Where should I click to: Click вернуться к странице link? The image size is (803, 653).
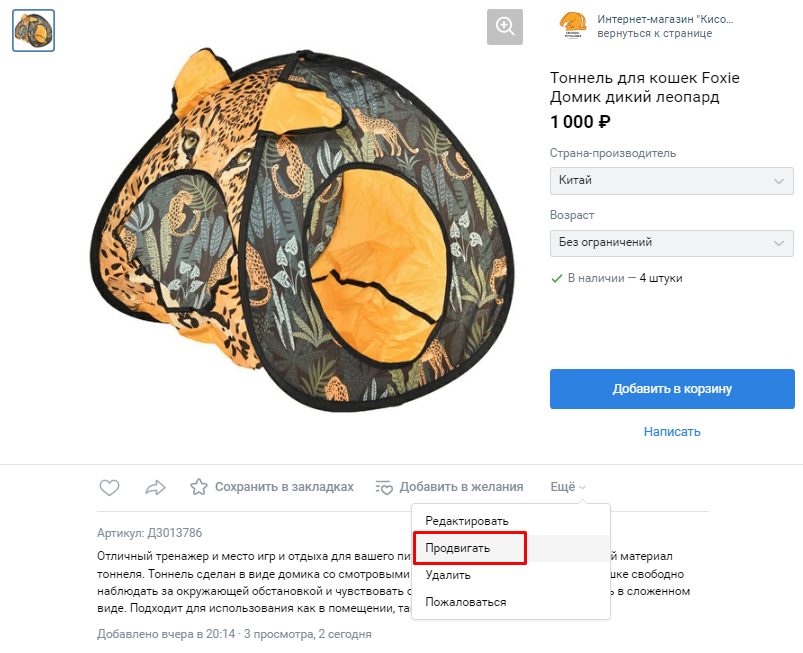pyautogui.click(x=654, y=33)
